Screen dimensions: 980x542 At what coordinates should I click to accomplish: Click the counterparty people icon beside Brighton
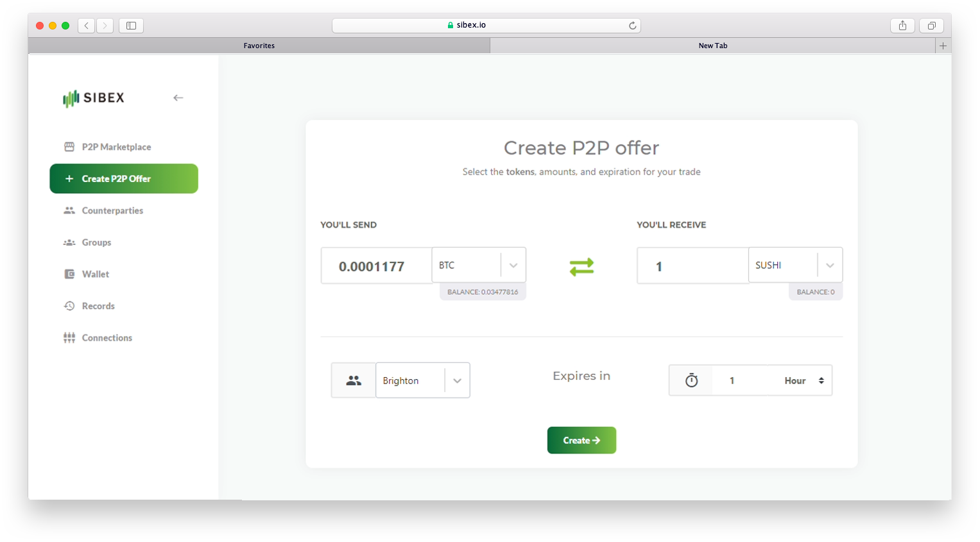[354, 381]
